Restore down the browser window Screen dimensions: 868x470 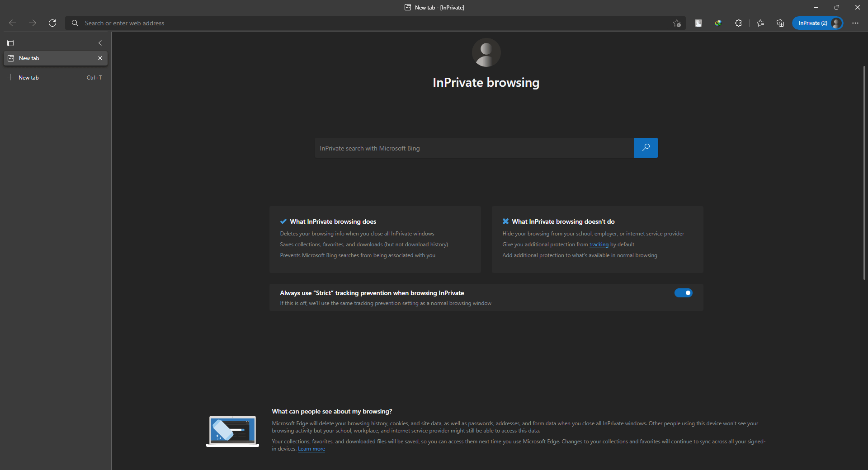(837, 7)
